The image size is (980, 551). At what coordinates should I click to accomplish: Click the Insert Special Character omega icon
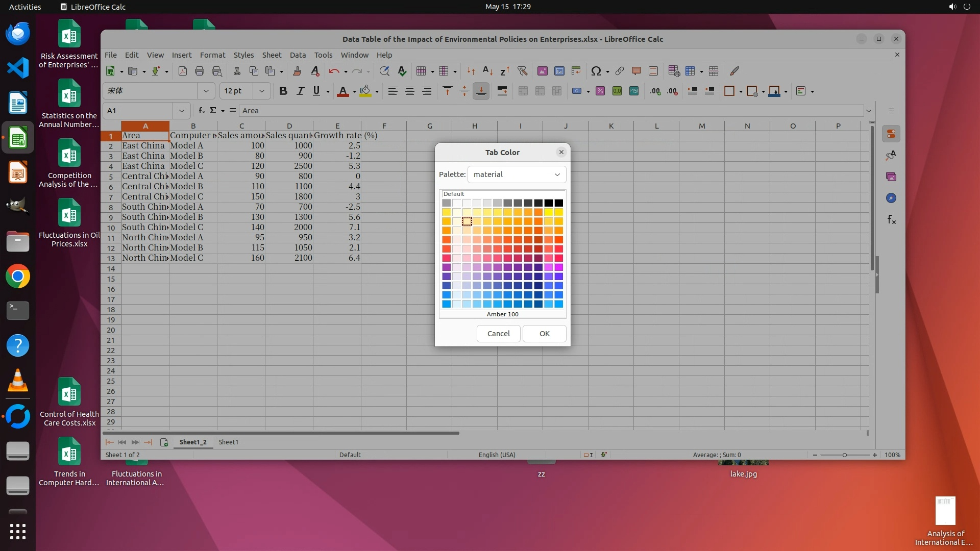point(595,71)
